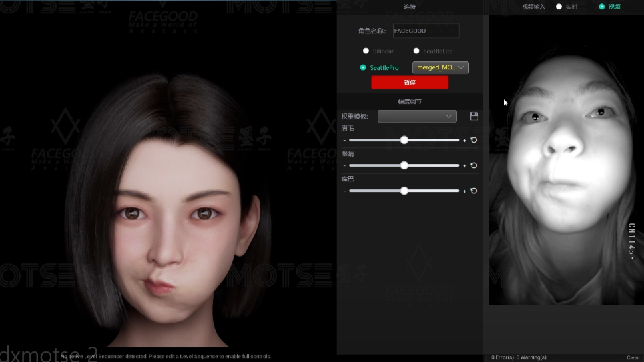Image resolution: width=644 pixels, height=362 pixels.
Task: Click minus on the 眉毛 slider
Action: click(x=344, y=140)
